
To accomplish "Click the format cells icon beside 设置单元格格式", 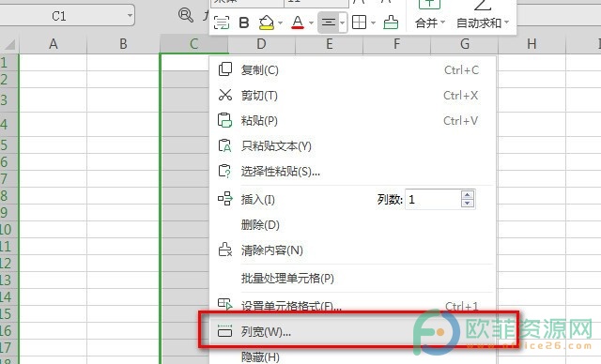I will pyautogui.click(x=225, y=304).
